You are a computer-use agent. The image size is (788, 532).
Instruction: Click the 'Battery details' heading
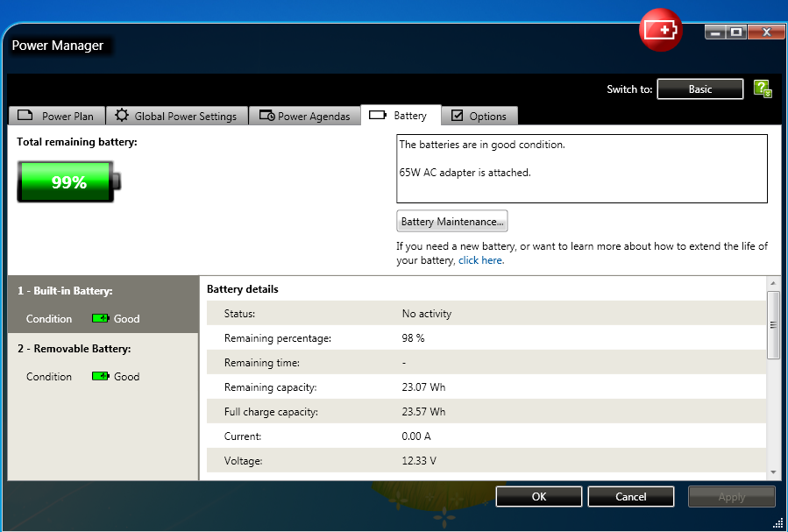243,289
